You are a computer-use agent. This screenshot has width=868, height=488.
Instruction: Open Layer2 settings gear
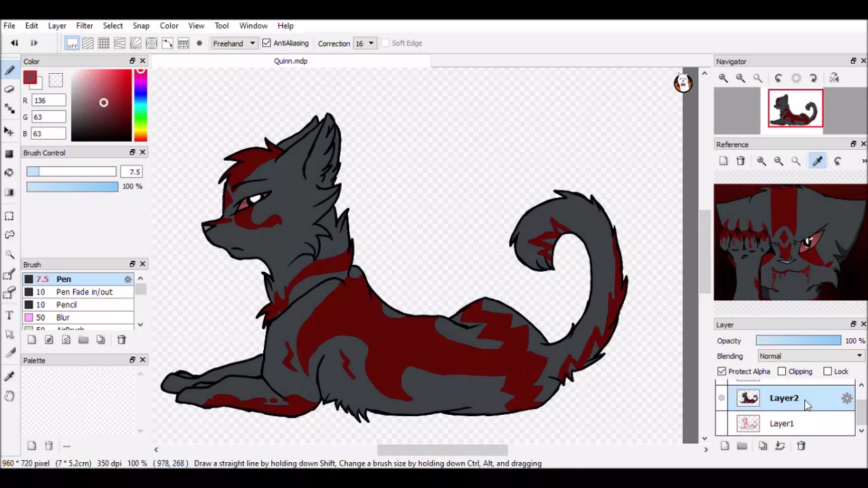click(847, 399)
